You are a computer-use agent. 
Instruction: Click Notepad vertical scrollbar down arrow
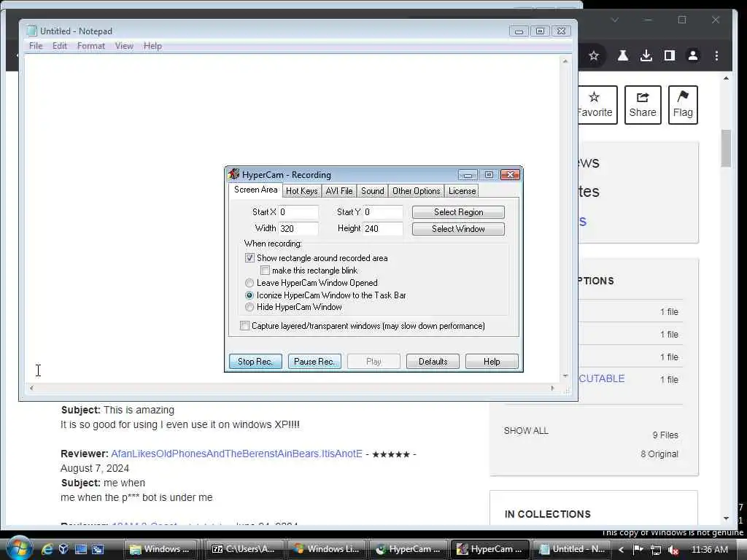pyautogui.click(x=565, y=376)
